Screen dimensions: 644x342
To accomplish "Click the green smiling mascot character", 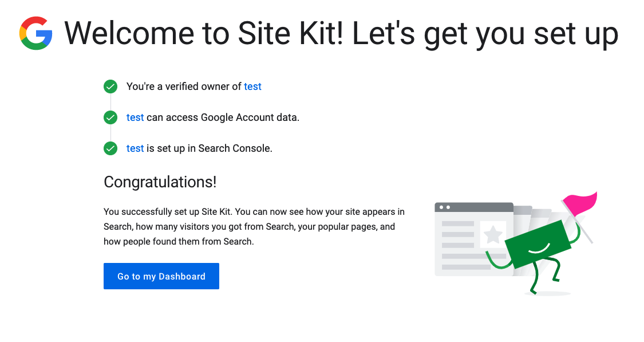I will tap(537, 245).
